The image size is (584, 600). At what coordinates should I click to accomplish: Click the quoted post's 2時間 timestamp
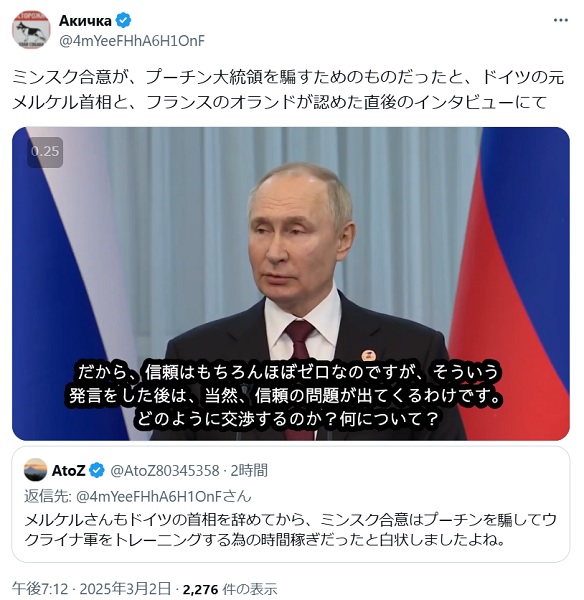pyautogui.click(x=249, y=471)
